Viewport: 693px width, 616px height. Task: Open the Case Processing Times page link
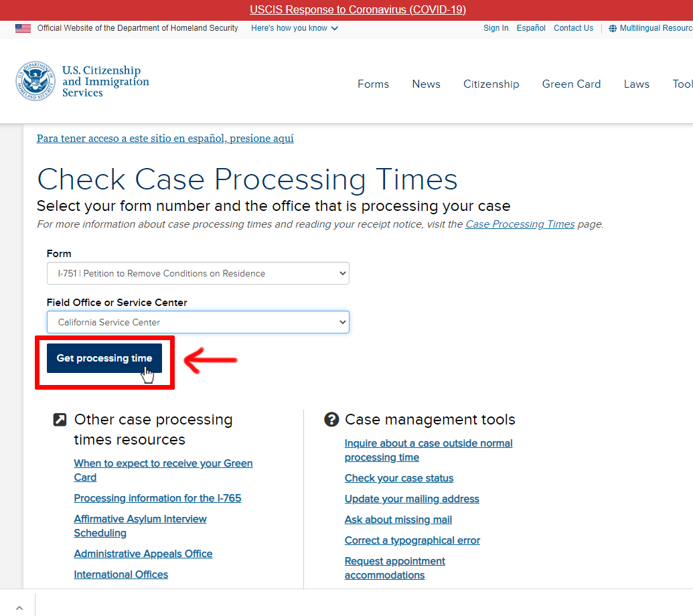520,224
